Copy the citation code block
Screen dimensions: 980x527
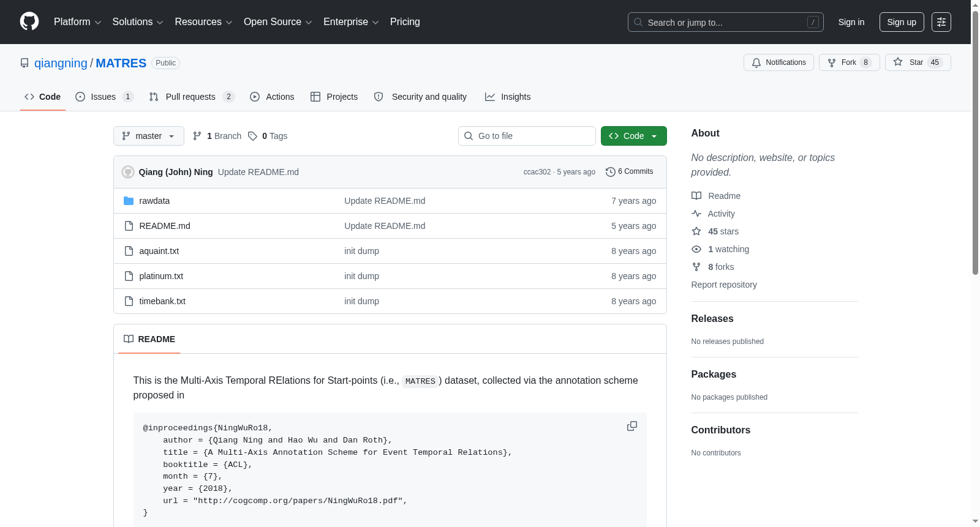pos(632,426)
